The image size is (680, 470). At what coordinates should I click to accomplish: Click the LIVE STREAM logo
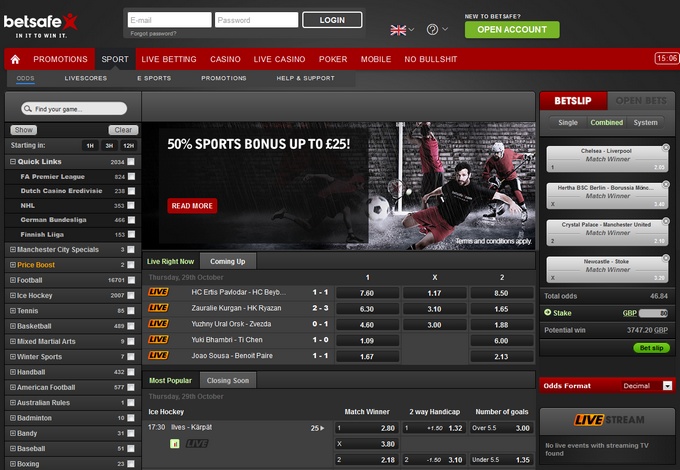point(609,420)
